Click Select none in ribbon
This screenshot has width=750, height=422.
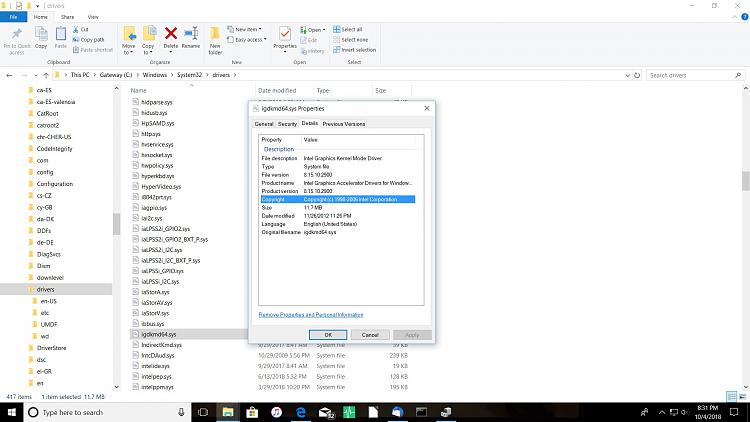(x=351, y=40)
